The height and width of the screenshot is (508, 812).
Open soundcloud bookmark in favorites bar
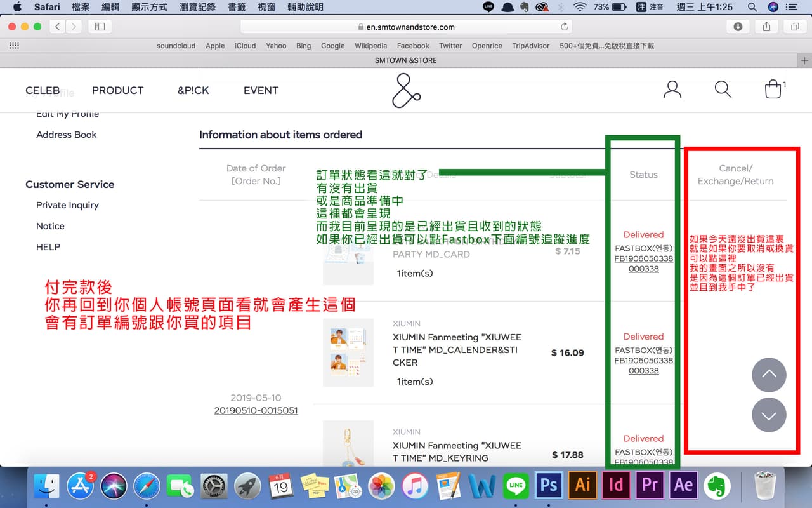click(176, 46)
